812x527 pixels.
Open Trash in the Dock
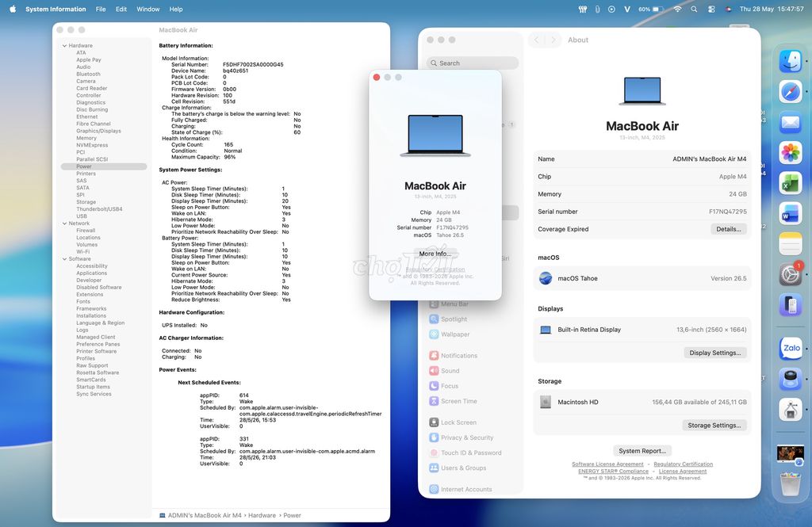click(791, 484)
